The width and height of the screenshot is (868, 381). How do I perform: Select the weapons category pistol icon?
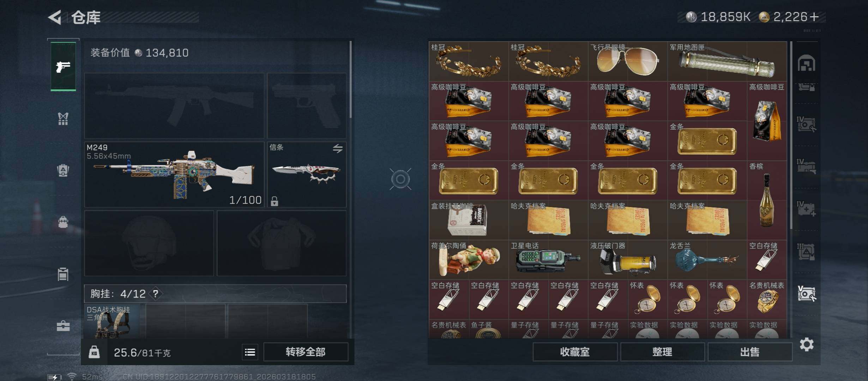coord(63,66)
